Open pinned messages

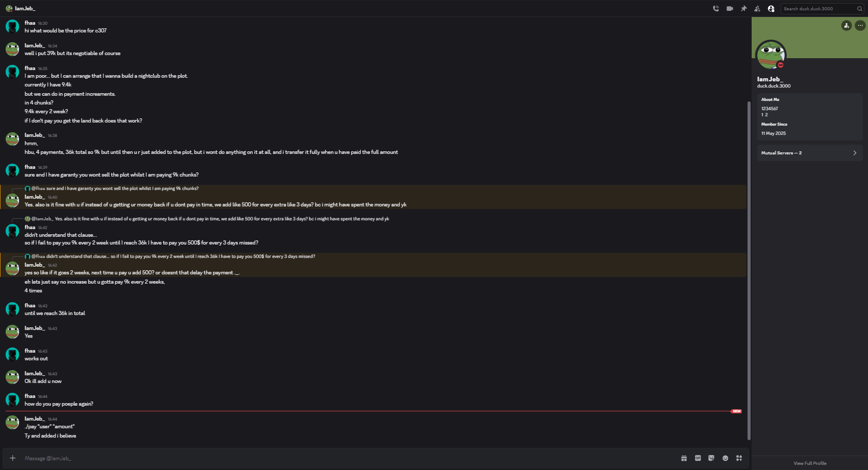click(x=743, y=9)
